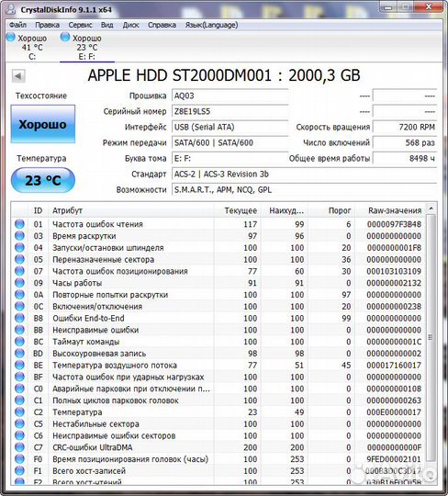Click the serial number field Z8E19LS5
This screenshot has width=448, height=496.
(x=230, y=111)
